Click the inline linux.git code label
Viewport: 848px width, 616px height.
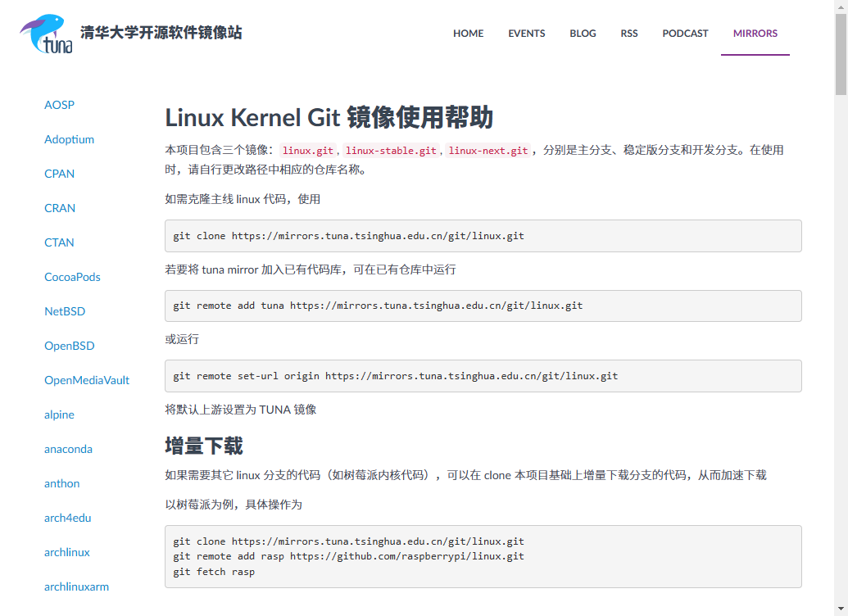point(308,151)
